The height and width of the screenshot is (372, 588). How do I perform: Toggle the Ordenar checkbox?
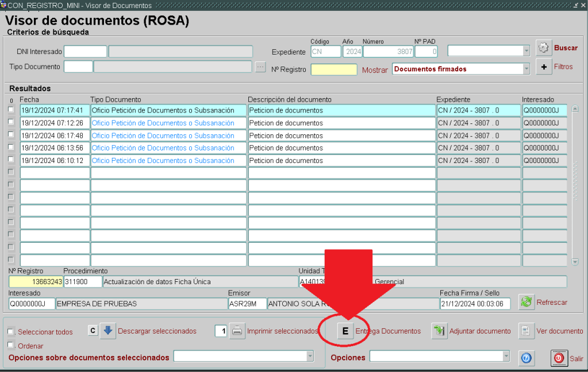[x=11, y=346]
